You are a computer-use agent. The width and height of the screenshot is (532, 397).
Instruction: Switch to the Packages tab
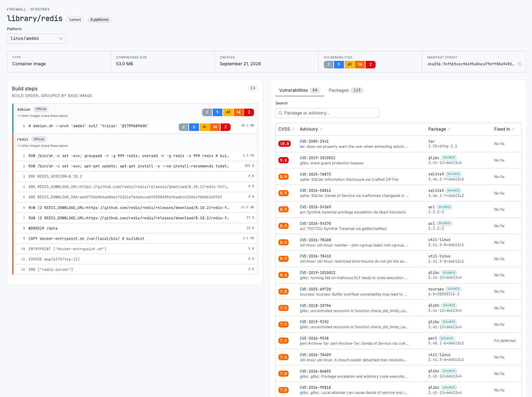pyautogui.click(x=346, y=90)
